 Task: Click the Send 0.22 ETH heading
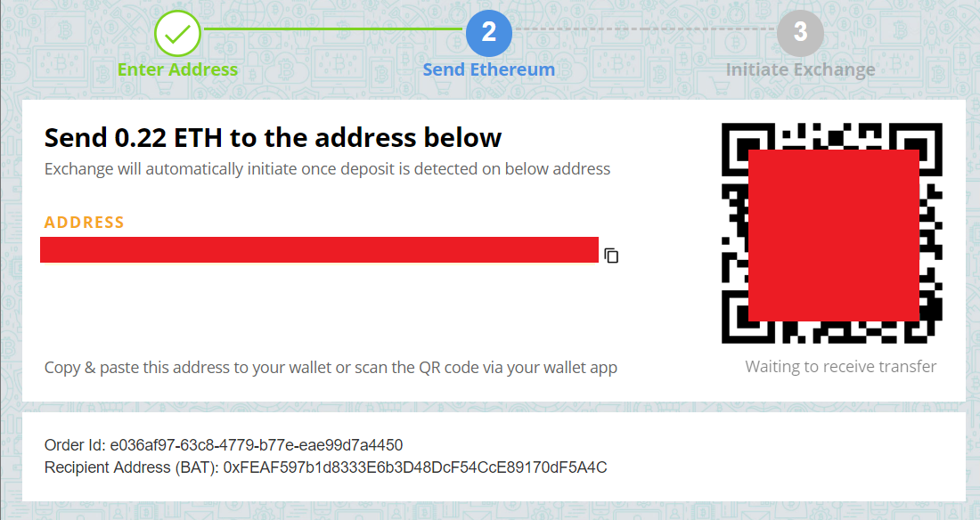tap(273, 137)
